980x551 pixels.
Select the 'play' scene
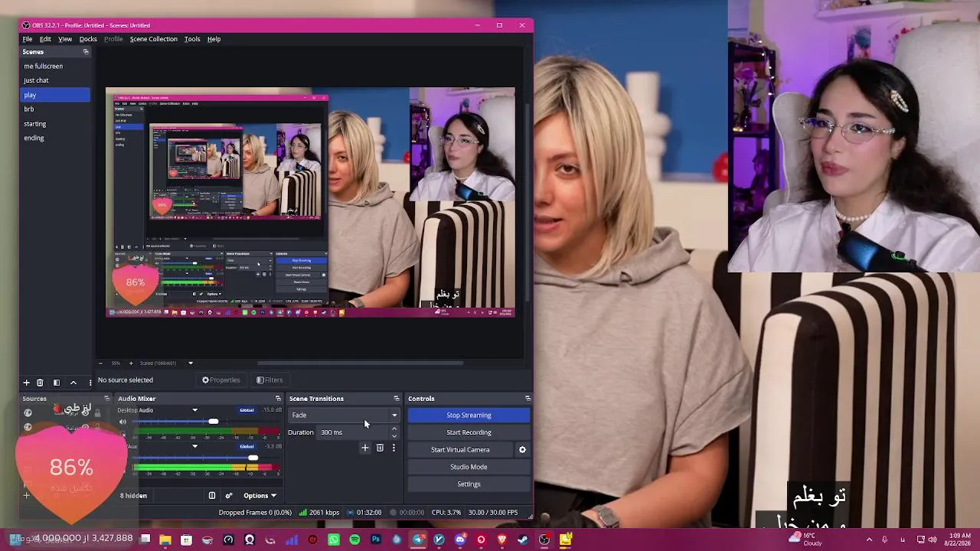55,95
